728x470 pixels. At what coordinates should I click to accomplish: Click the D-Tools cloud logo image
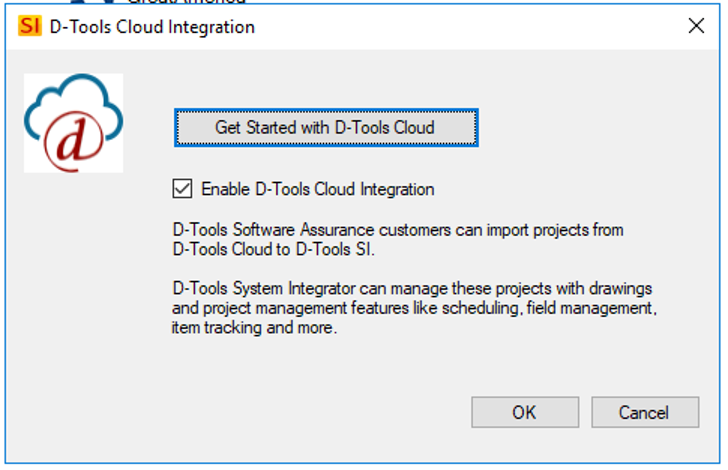(x=73, y=123)
